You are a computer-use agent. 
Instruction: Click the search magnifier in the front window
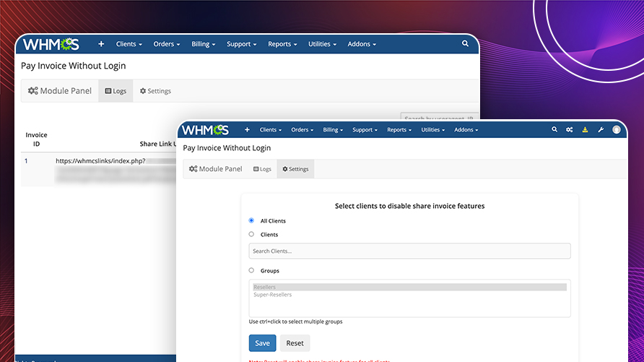(554, 130)
